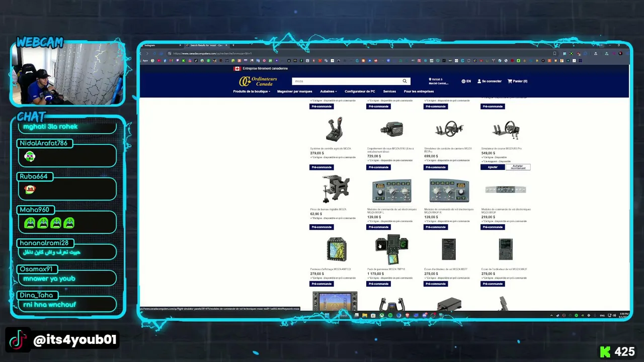Pre-order the MOZA MA3F R flight control module
644x362 pixels.
436,227
